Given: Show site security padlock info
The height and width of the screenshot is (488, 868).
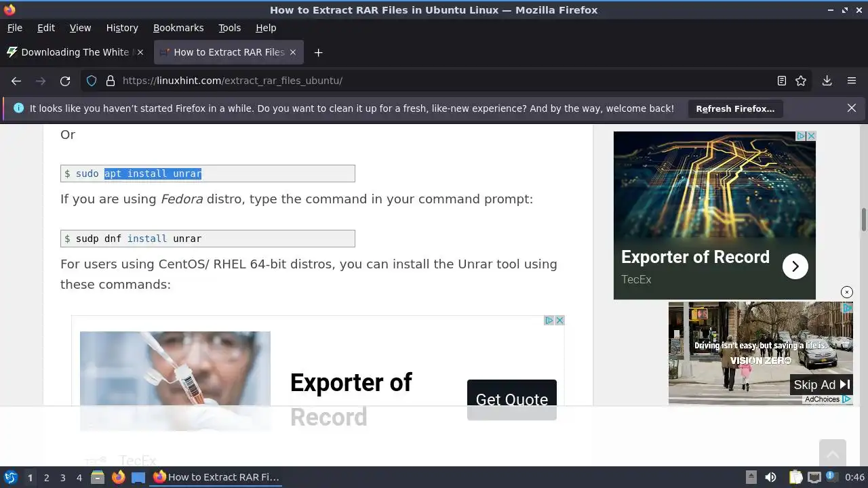Looking at the screenshot, I should point(111,81).
